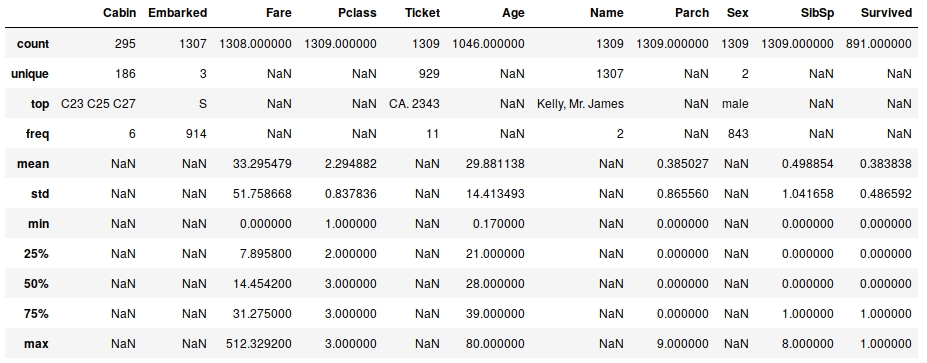Image resolution: width=927 pixels, height=363 pixels.
Task: Click the Ticket column header
Action: [x=422, y=13]
